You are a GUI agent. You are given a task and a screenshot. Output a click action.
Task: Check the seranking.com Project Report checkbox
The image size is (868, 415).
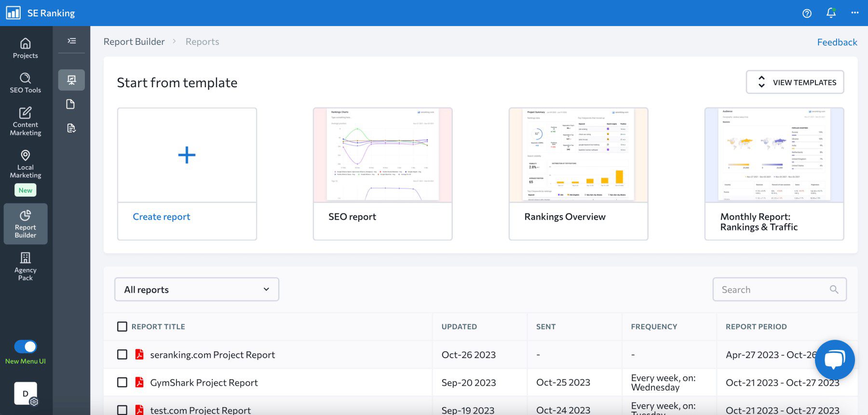click(122, 355)
